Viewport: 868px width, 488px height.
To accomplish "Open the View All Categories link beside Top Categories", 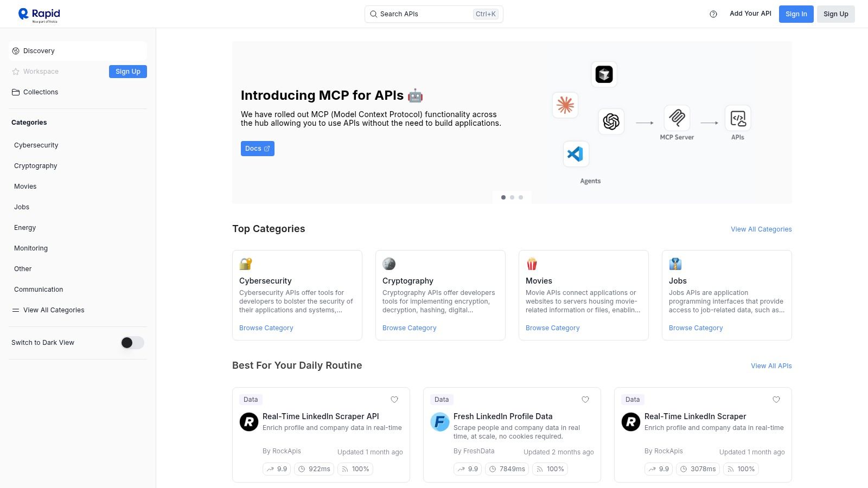I will point(761,229).
